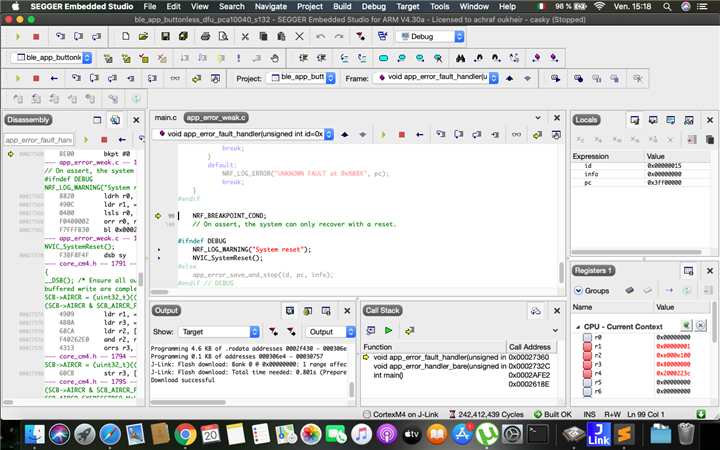
Task: Toggle the r5 register checkbox
Action: pyautogui.click(x=587, y=382)
